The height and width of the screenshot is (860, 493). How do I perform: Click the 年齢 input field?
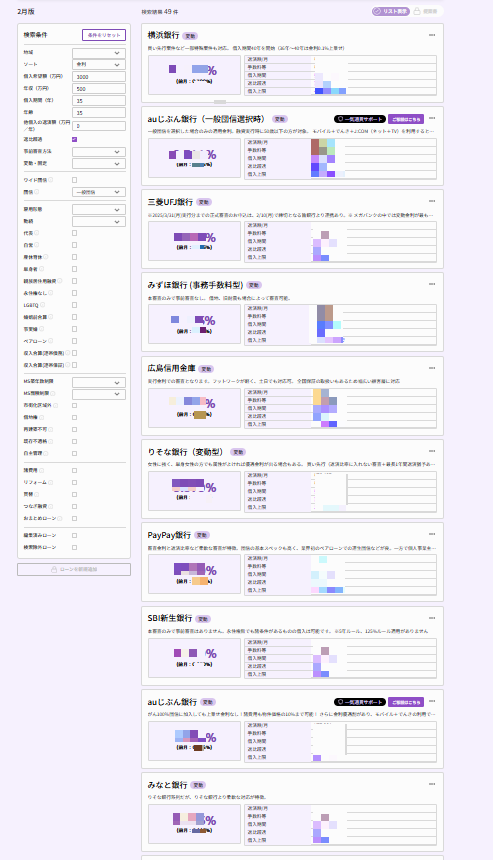tap(99, 113)
